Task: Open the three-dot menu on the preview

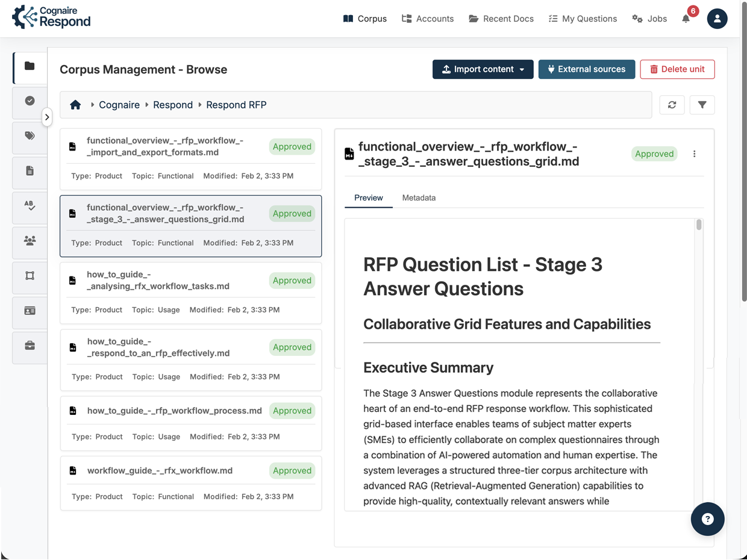Action: tap(695, 154)
